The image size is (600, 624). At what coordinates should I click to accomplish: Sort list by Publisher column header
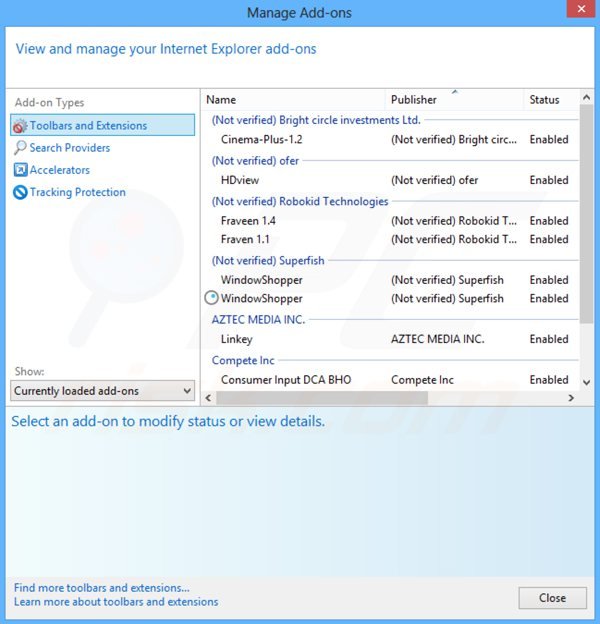pos(454,99)
